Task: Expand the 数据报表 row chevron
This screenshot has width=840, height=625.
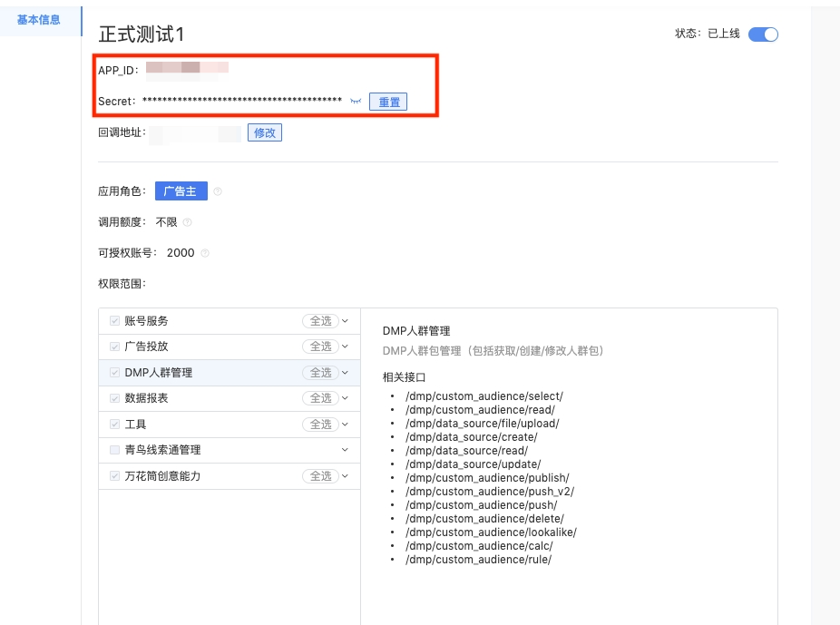Action: click(x=345, y=398)
